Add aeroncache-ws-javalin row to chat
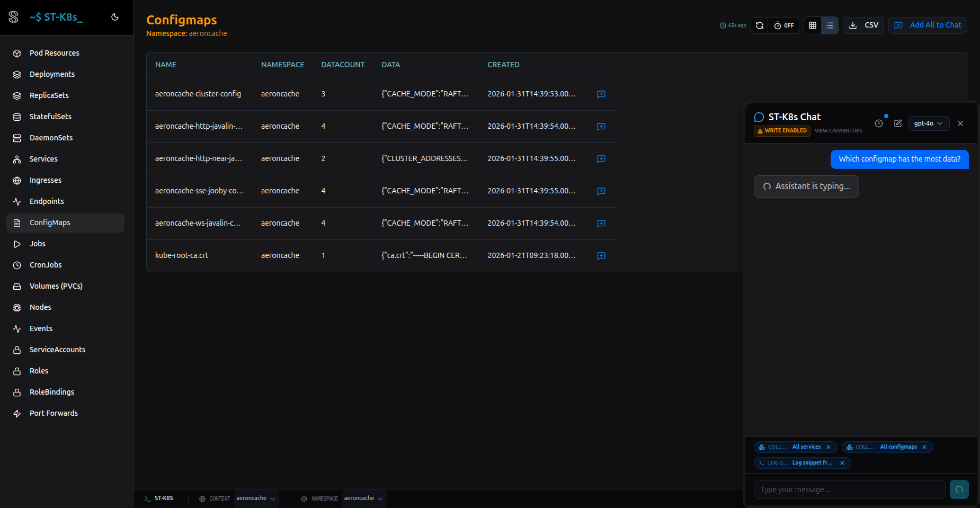 pyautogui.click(x=601, y=224)
